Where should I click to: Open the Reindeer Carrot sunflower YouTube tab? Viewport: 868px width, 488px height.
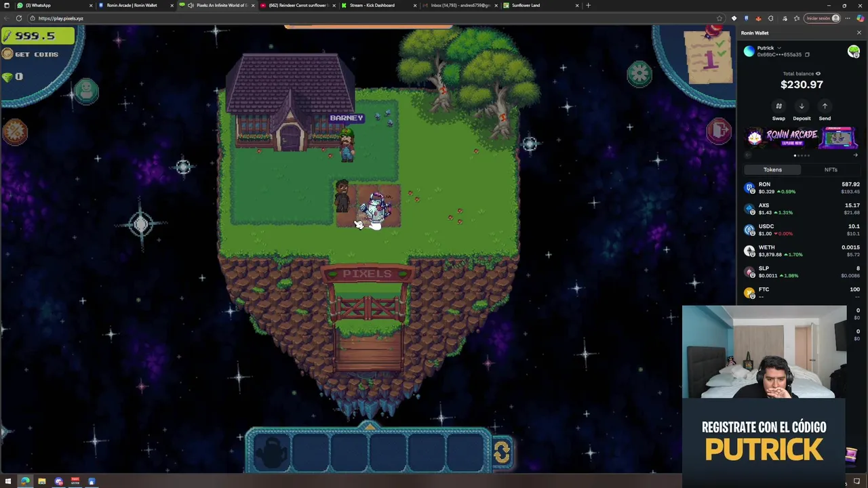(298, 5)
